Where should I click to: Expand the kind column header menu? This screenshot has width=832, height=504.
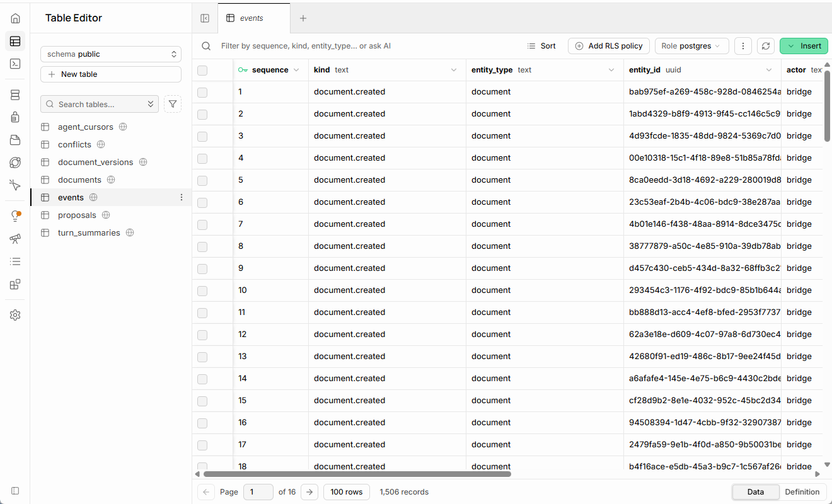tap(454, 70)
